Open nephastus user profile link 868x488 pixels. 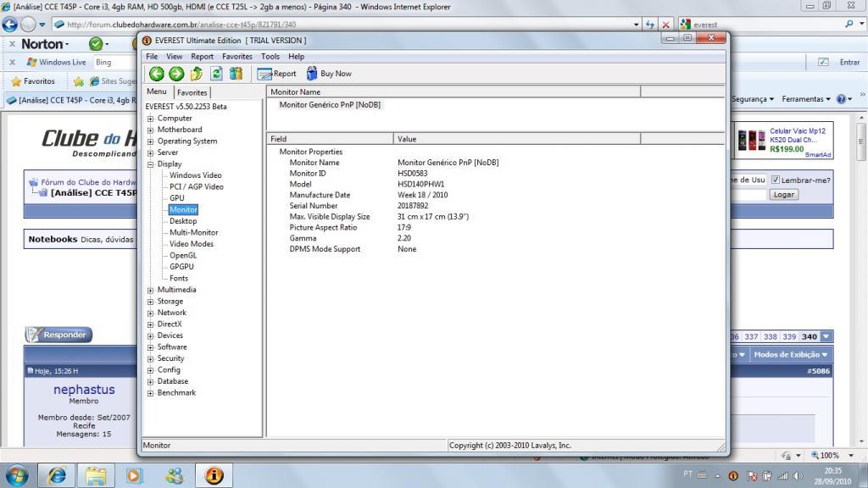(84, 390)
